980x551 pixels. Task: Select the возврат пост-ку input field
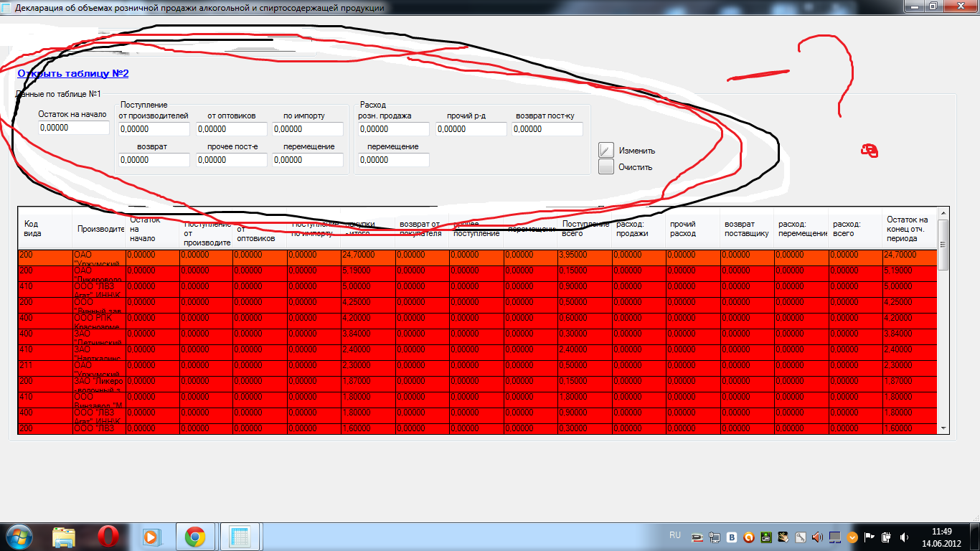[548, 129]
